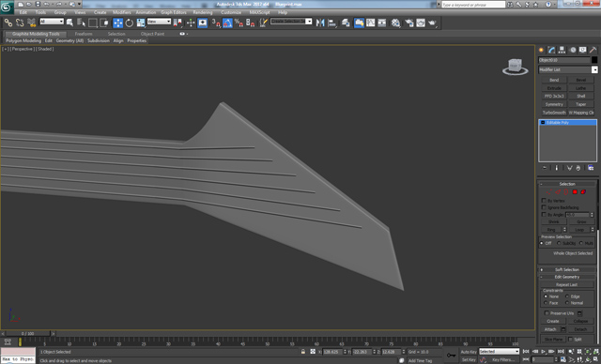
Task: Switch to the Hierarchy panel tab
Action: pos(562,50)
